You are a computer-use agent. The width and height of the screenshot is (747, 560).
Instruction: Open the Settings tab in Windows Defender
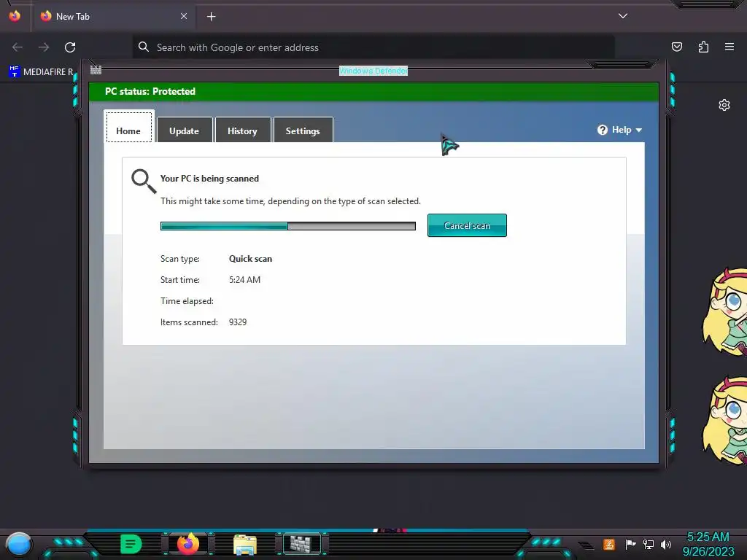303,130
